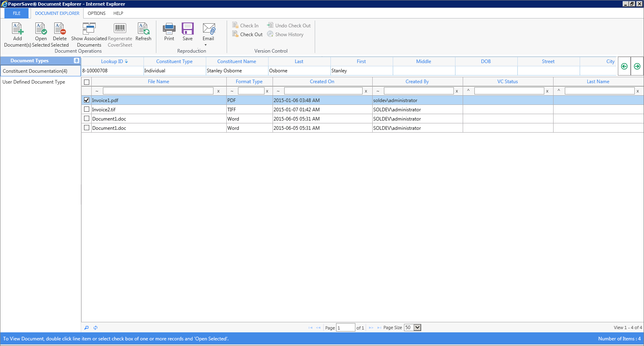Viewport: 644px width, 346px height.
Task: Go to next page pager icon
Action: [371, 328]
